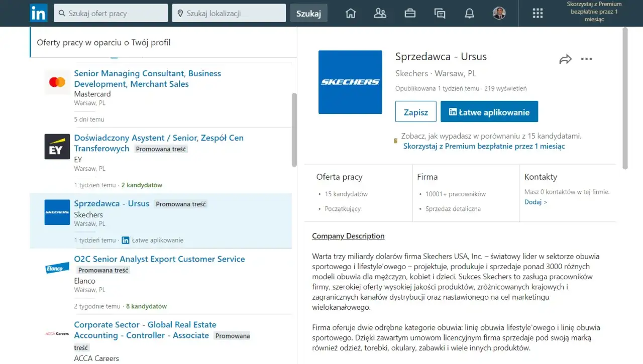Click the Zapisz button

coord(415,111)
